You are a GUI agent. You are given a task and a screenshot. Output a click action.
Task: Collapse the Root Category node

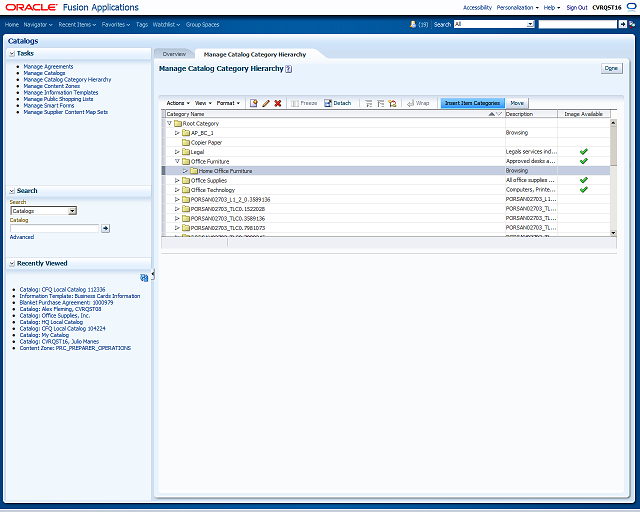(x=169, y=123)
